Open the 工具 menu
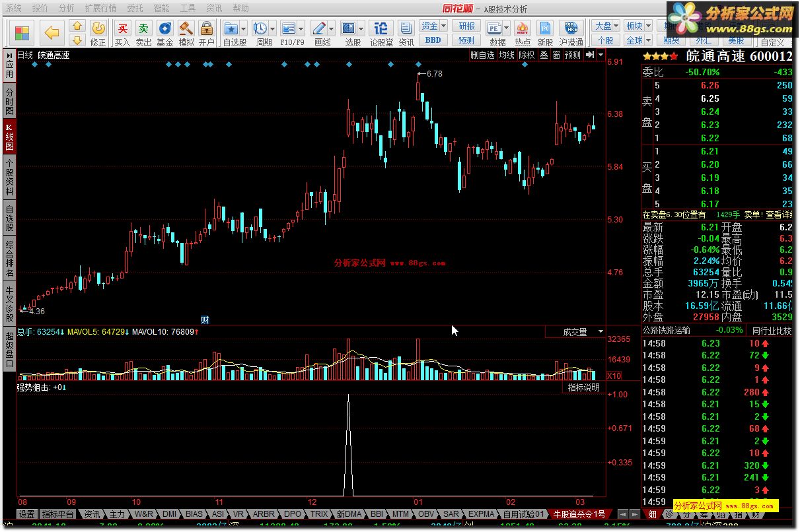Screen dimensions: 800x532 pos(188,8)
